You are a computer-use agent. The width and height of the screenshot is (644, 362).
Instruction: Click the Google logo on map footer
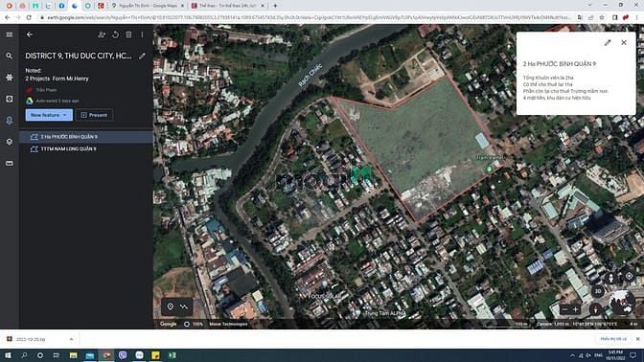click(x=169, y=324)
